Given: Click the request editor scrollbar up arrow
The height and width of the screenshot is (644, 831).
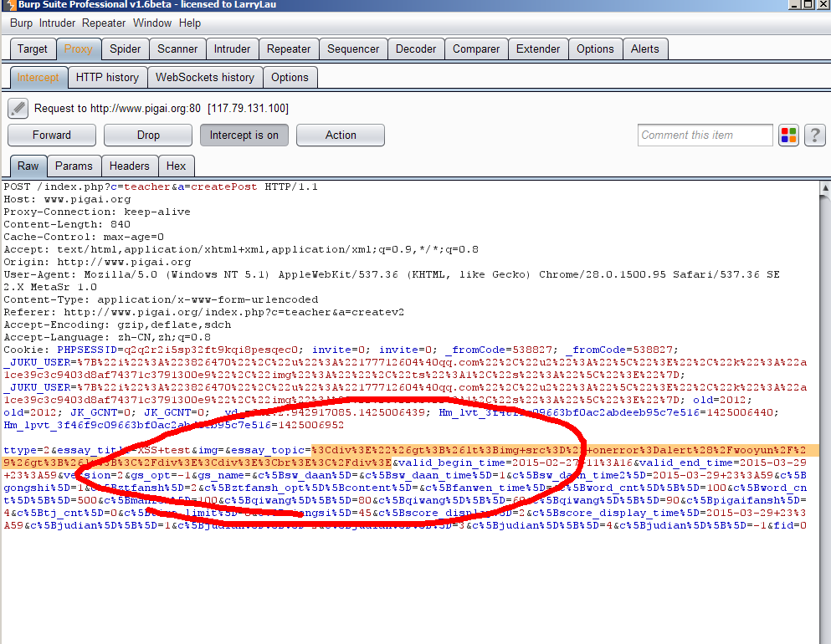Looking at the screenshot, I should [825, 187].
